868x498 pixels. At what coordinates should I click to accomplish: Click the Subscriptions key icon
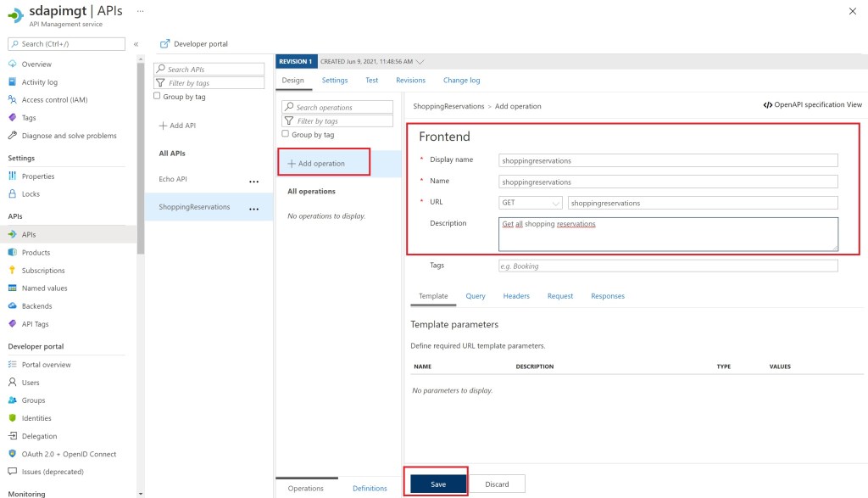(x=13, y=271)
